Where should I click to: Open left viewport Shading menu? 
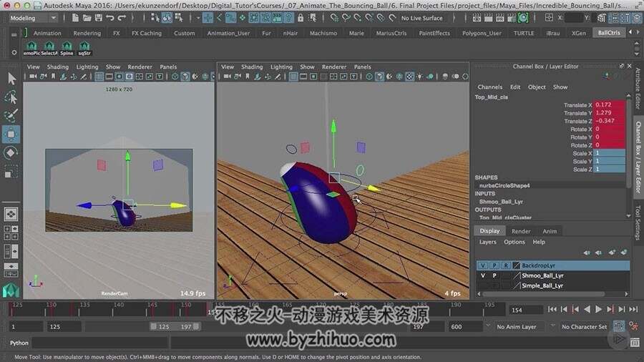[x=57, y=67]
